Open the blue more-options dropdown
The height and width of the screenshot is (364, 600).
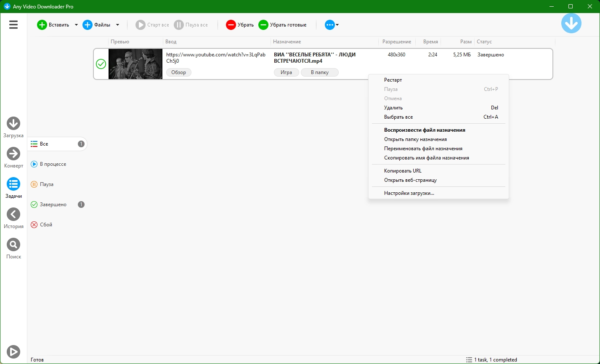tap(332, 25)
